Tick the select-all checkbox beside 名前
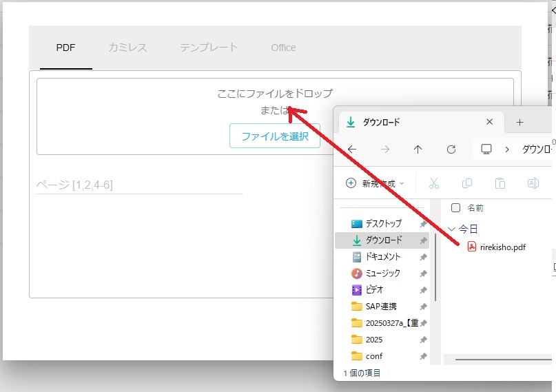Screen dimensions: 556x392 tap(455, 208)
